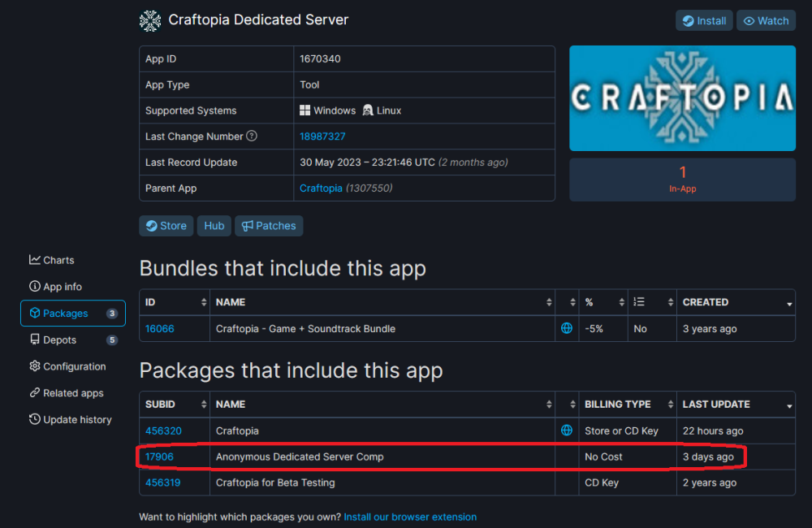
Task: Click the help icon next to Last Change Number
Action: (x=252, y=136)
